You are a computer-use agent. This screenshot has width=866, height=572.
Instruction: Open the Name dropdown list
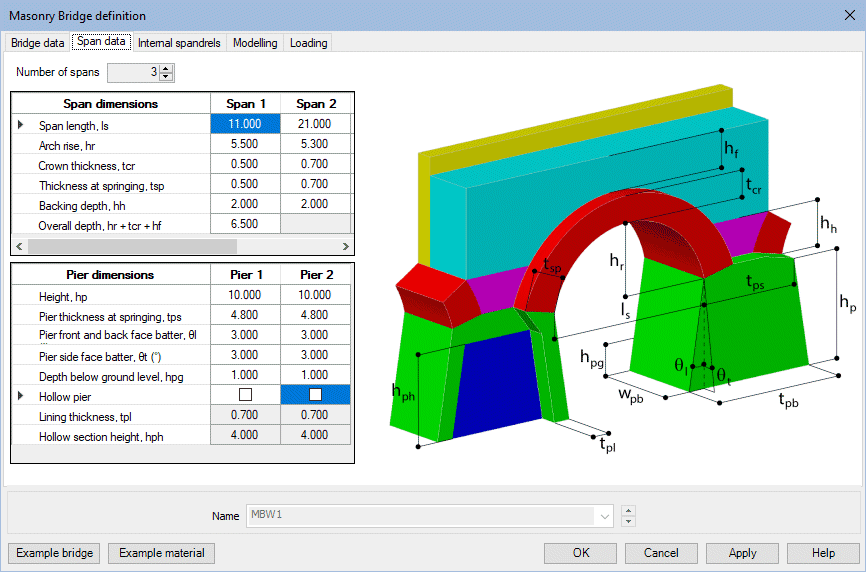(x=603, y=516)
